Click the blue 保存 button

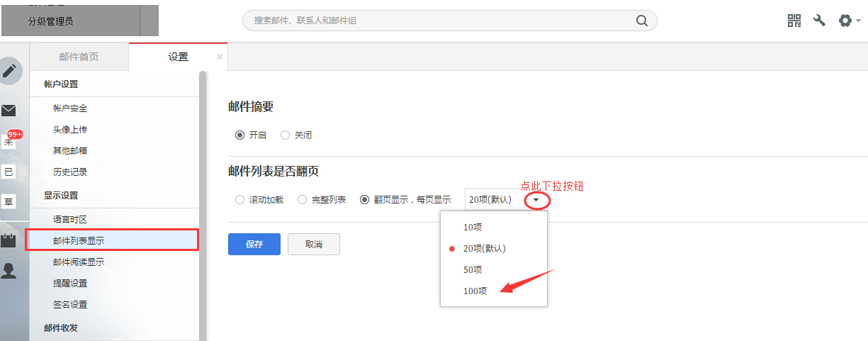click(x=254, y=244)
